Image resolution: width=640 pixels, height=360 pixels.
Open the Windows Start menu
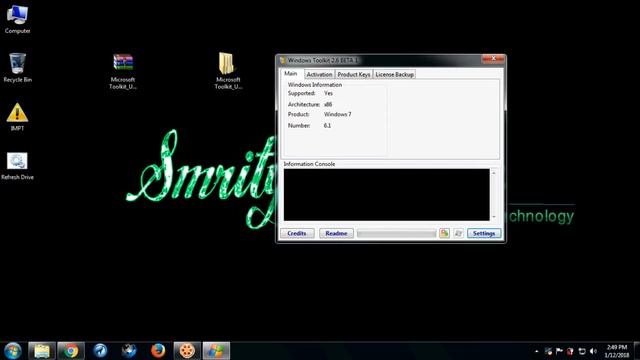pos(13,351)
